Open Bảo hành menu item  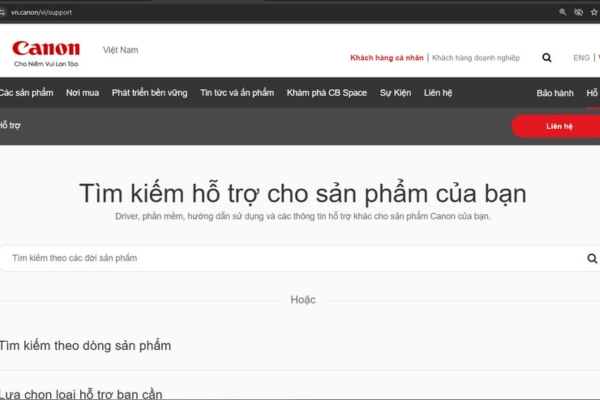(555, 93)
